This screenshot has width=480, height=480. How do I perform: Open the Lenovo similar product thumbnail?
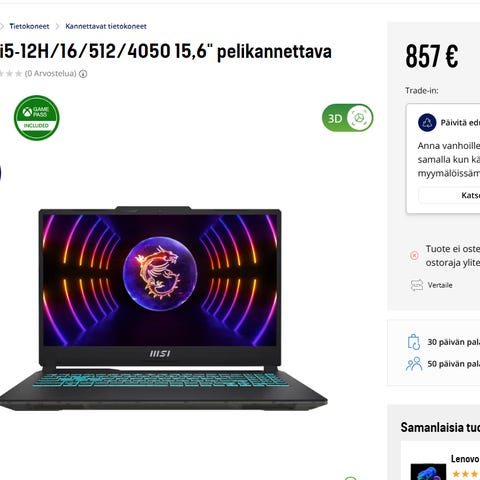coord(428,472)
